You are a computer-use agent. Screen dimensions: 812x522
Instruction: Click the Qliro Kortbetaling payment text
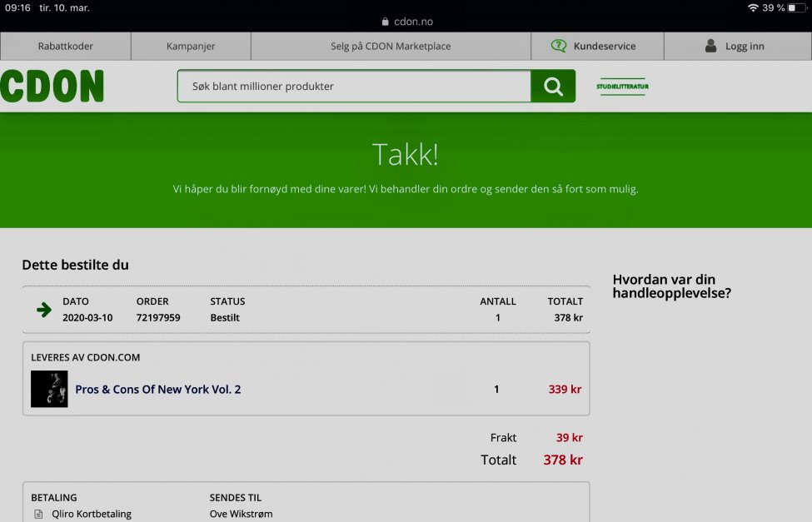tap(92, 514)
